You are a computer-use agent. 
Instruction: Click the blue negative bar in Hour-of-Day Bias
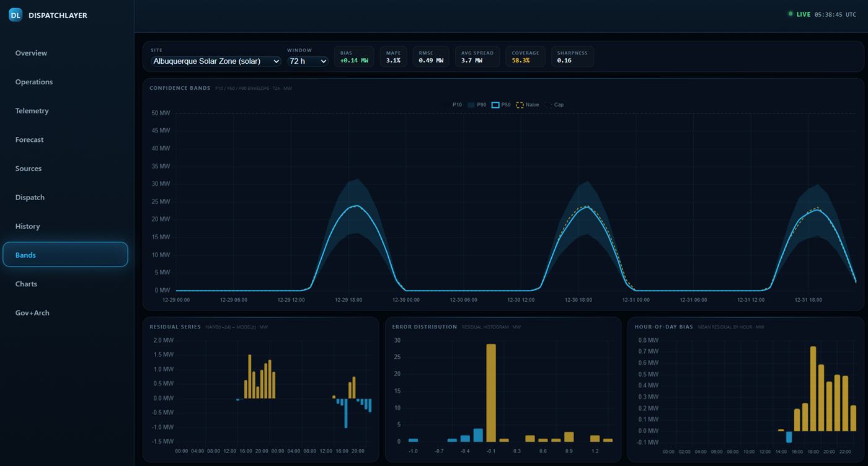pyautogui.click(x=789, y=437)
